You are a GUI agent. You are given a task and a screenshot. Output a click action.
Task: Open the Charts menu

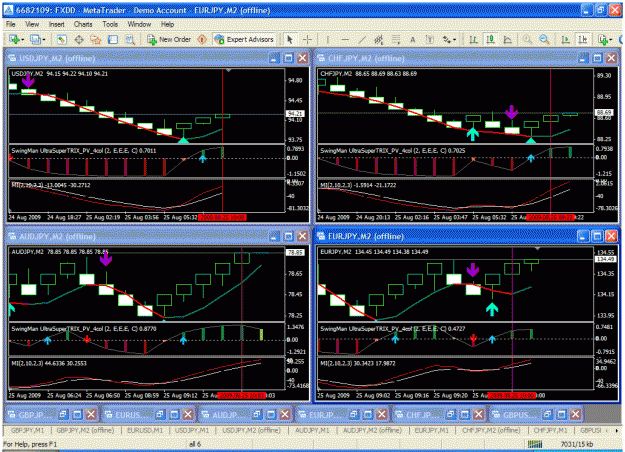[83, 24]
